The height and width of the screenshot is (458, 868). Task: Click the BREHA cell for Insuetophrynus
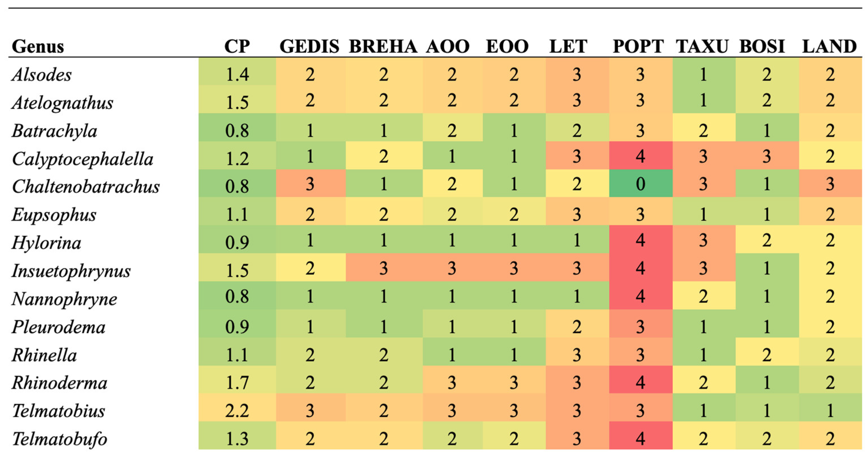tap(383, 268)
